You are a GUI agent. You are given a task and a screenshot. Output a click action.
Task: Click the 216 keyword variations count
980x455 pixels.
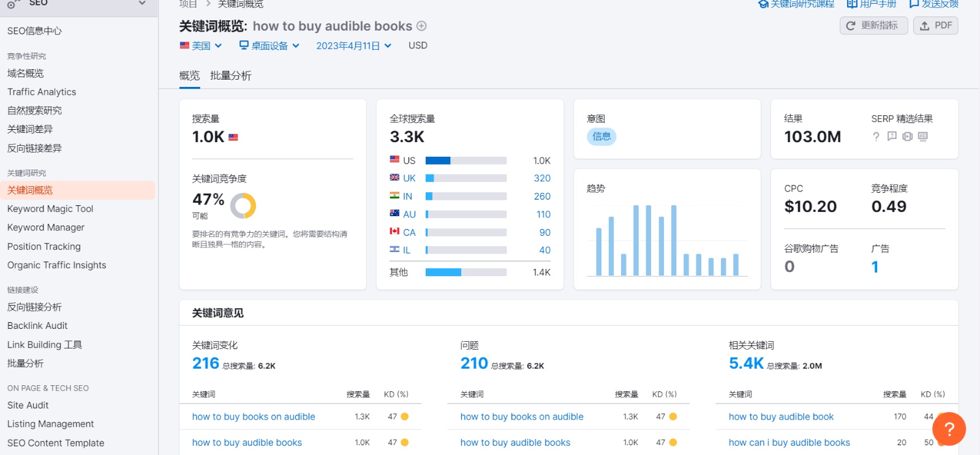pos(206,363)
